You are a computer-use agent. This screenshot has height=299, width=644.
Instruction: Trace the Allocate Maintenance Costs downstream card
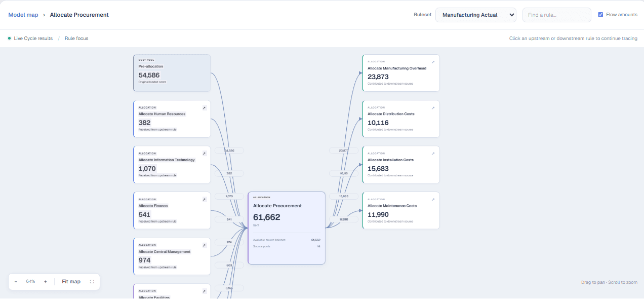pyautogui.click(x=401, y=211)
